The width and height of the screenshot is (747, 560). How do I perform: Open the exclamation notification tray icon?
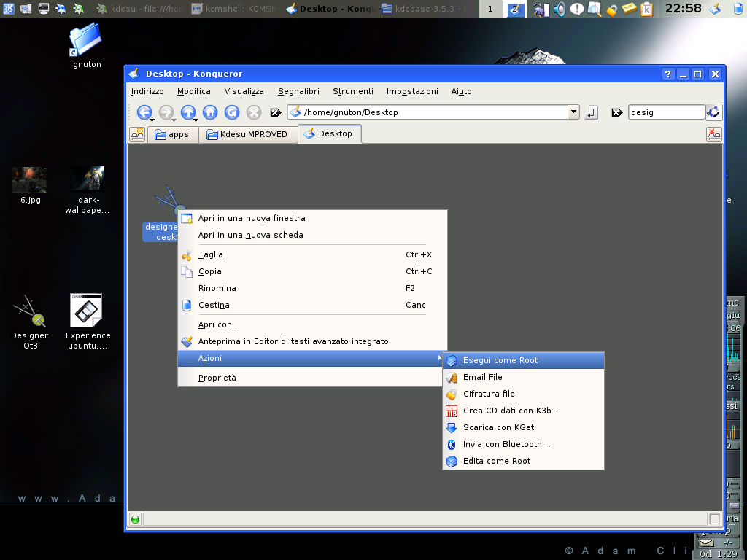(x=577, y=9)
